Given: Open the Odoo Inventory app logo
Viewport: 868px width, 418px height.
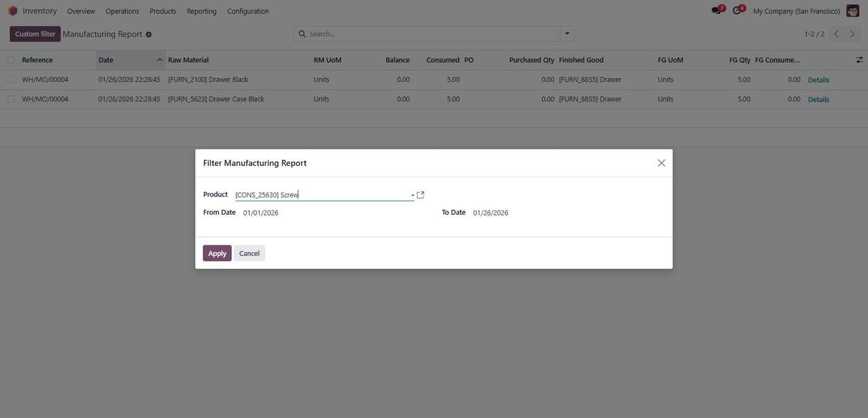Looking at the screenshot, I should tap(13, 11).
